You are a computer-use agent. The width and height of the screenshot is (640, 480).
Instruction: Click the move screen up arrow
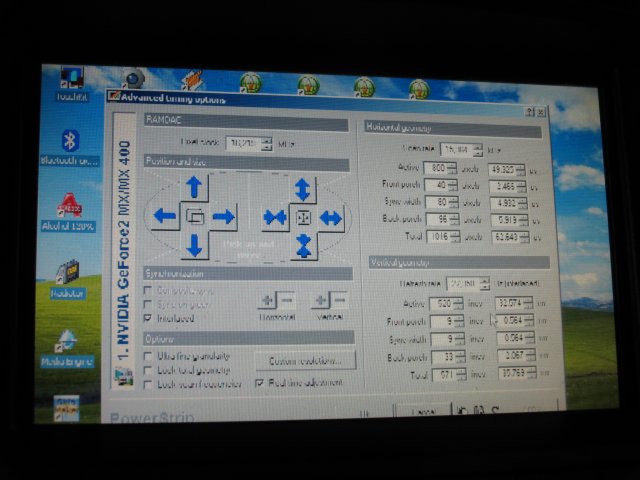click(x=194, y=187)
